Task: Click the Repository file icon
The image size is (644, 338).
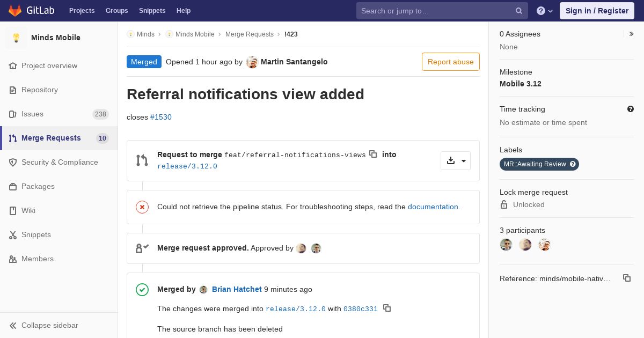Action: pyautogui.click(x=13, y=90)
